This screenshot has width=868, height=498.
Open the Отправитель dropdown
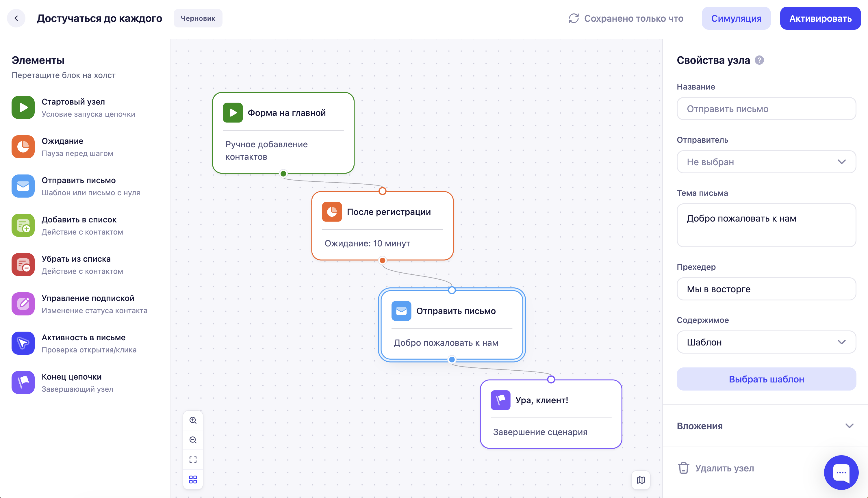(x=766, y=162)
